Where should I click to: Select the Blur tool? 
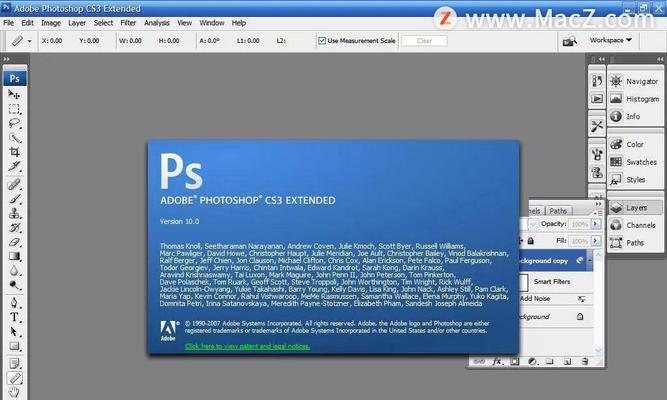pos(14,271)
